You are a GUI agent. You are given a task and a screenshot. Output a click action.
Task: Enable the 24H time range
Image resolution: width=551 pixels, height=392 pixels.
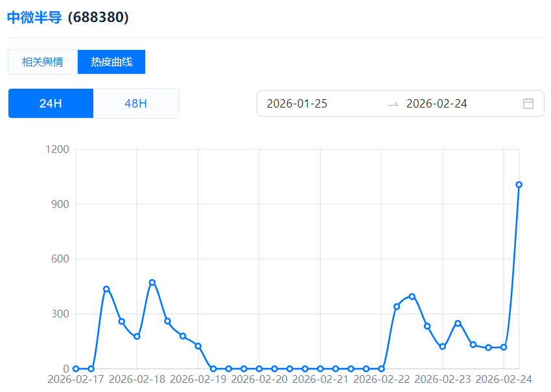(x=51, y=104)
